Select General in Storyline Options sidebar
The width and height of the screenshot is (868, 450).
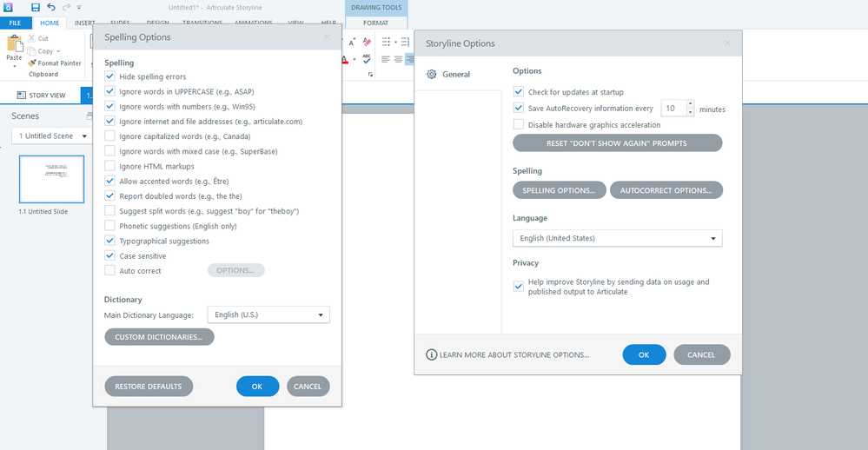[456, 74]
